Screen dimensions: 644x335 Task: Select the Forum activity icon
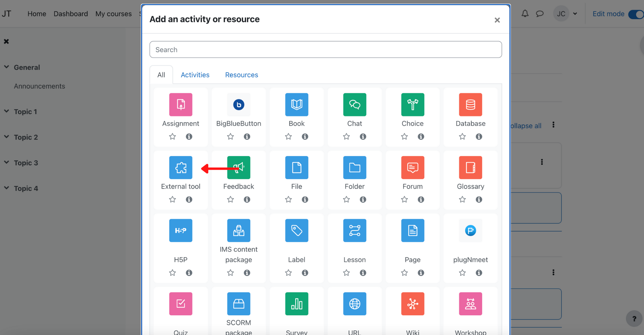[x=412, y=167]
